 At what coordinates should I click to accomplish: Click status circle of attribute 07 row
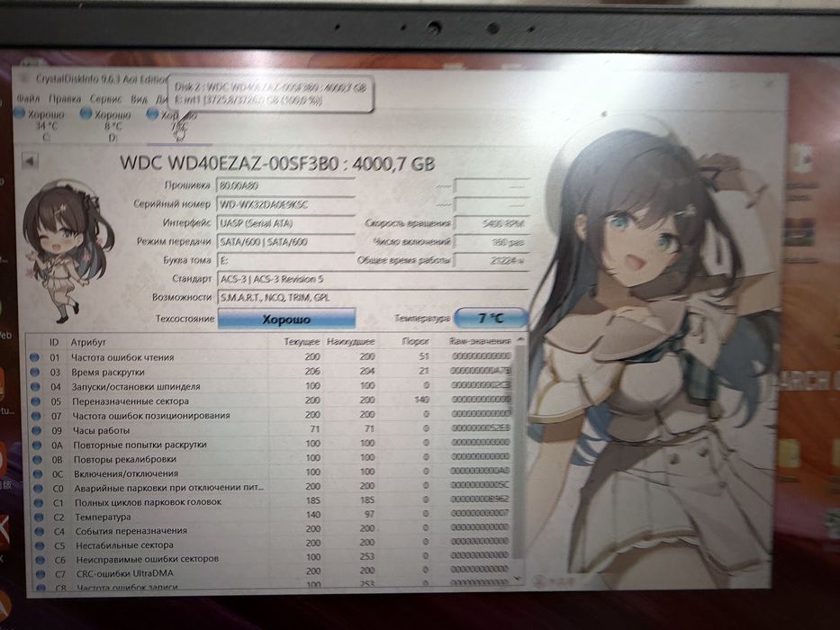click(x=36, y=415)
